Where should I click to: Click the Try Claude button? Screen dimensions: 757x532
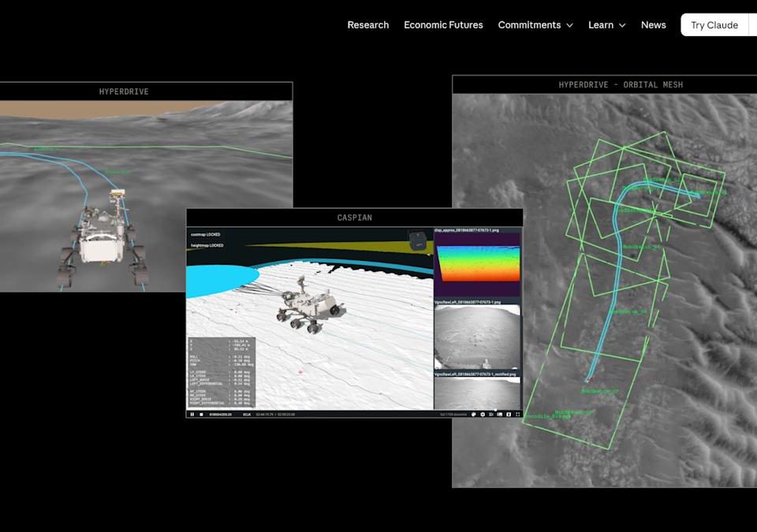click(714, 24)
